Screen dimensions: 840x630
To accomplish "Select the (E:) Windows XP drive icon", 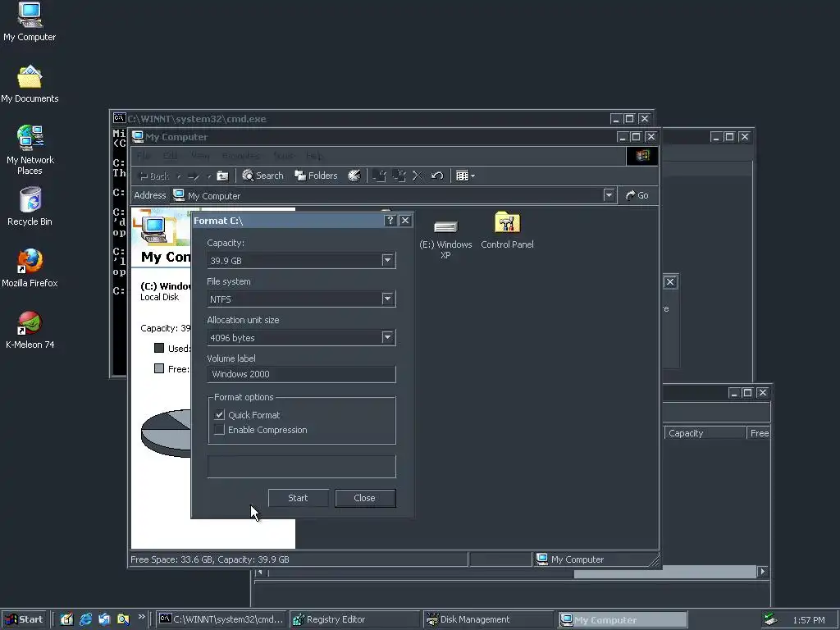I will 445,240.
